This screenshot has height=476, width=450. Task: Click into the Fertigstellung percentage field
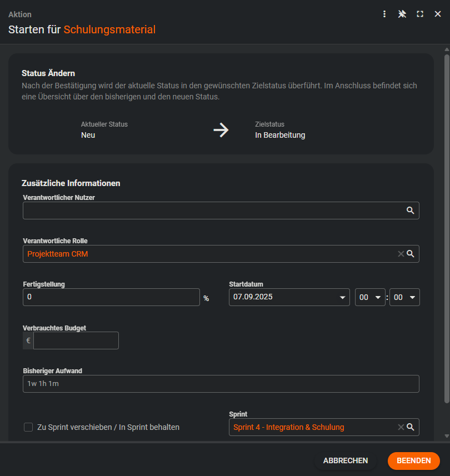pos(111,297)
